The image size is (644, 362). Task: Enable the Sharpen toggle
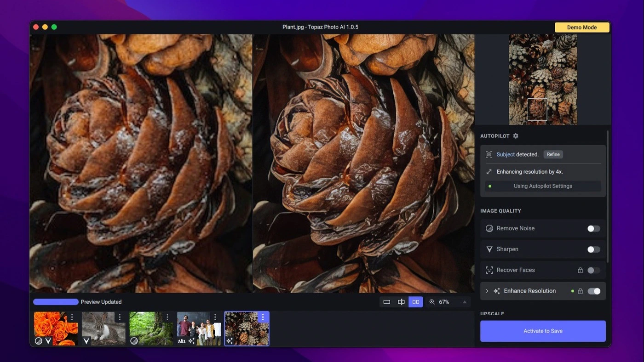(593, 249)
